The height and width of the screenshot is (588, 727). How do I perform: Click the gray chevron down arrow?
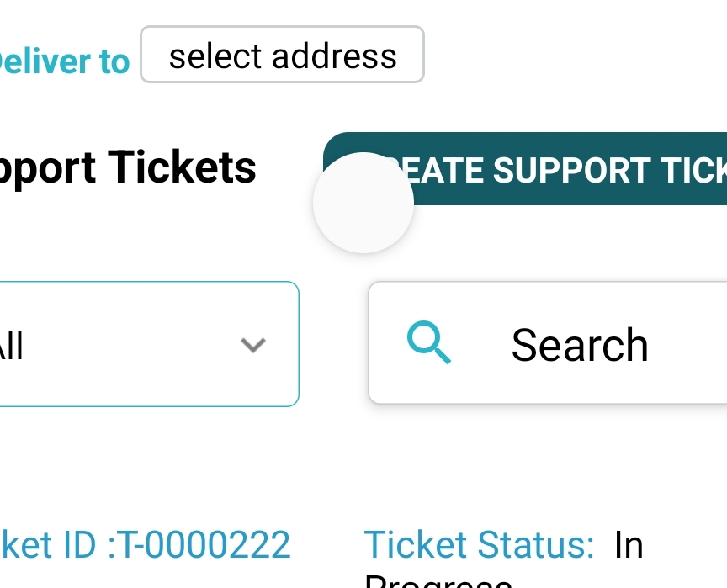click(253, 345)
